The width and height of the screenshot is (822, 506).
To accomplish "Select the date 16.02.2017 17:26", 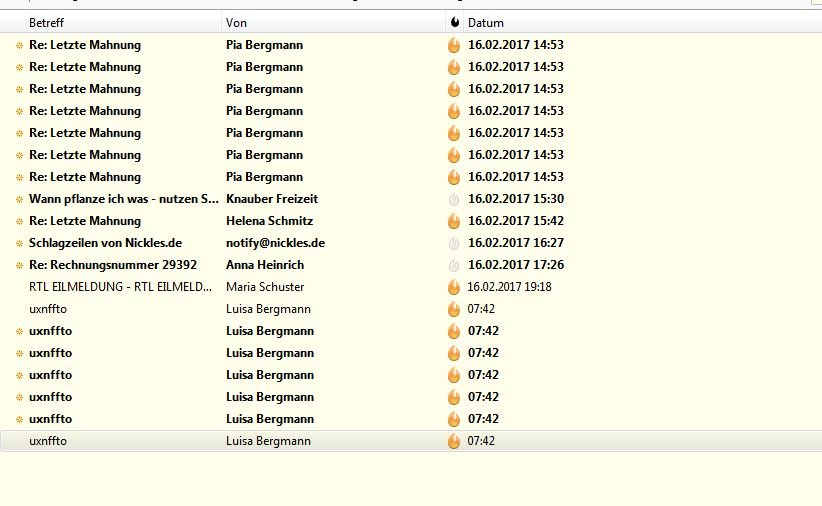I will click(516, 265).
